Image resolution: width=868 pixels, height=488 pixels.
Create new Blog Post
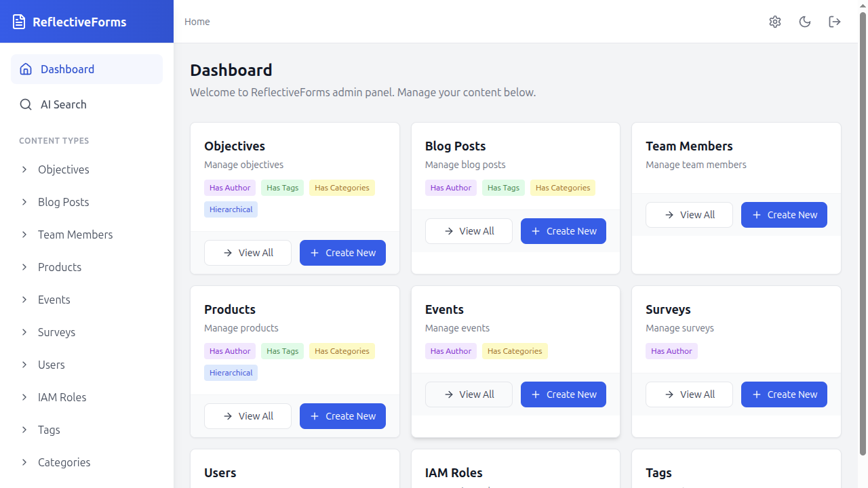click(x=564, y=231)
